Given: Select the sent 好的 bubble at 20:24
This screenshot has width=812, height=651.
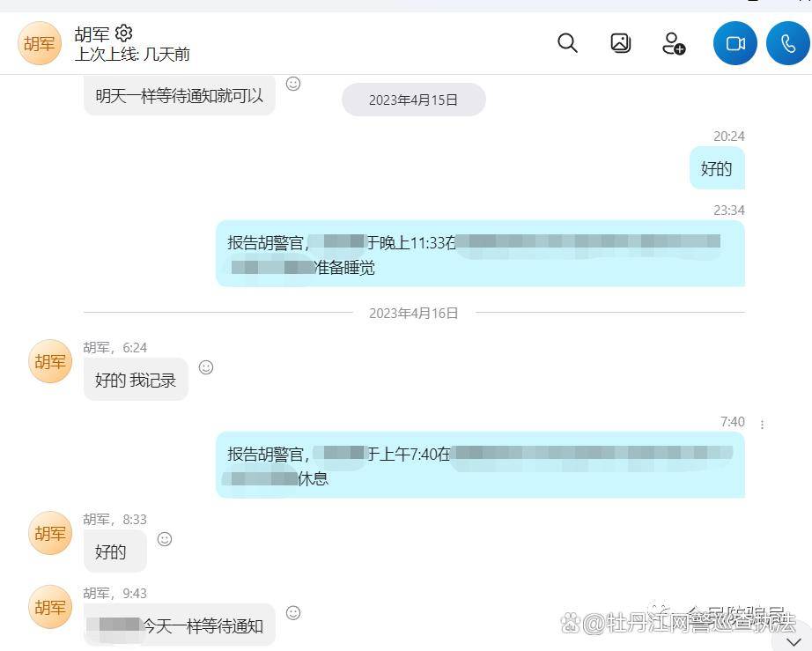Looking at the screenshot, I should coord(717,168).
